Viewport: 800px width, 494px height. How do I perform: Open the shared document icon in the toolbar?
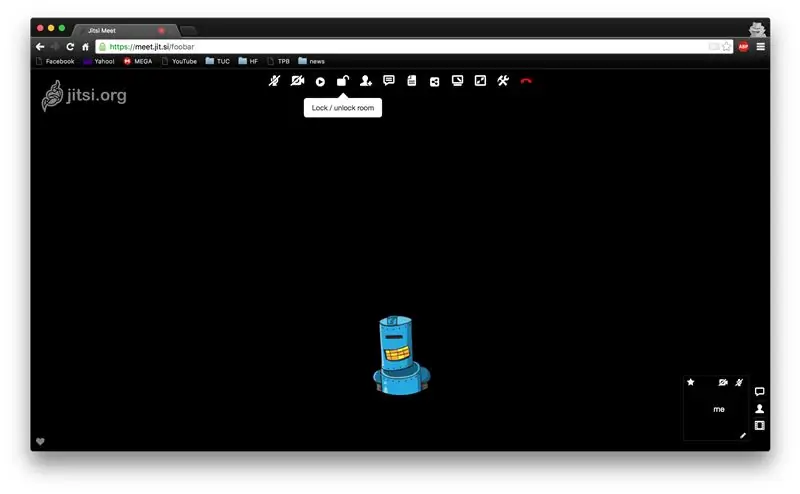pyautogui.click(x=412, y=81)
